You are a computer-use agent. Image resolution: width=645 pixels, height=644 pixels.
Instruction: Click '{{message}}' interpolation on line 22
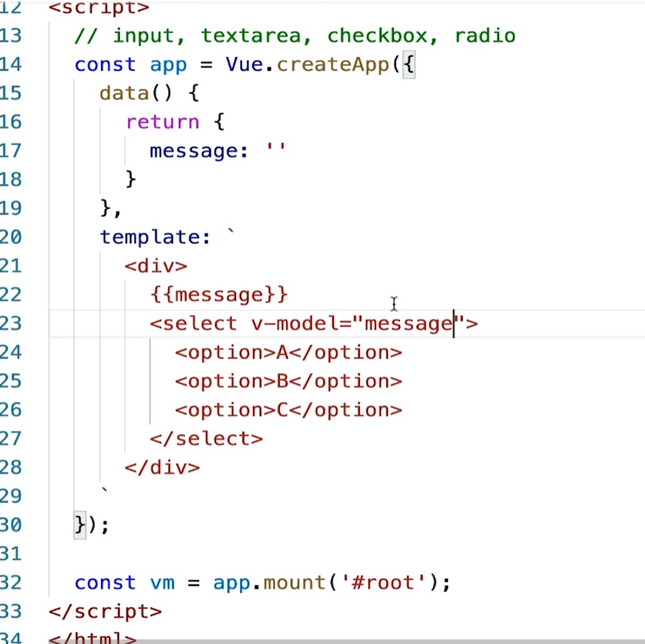tap(219, 295)
